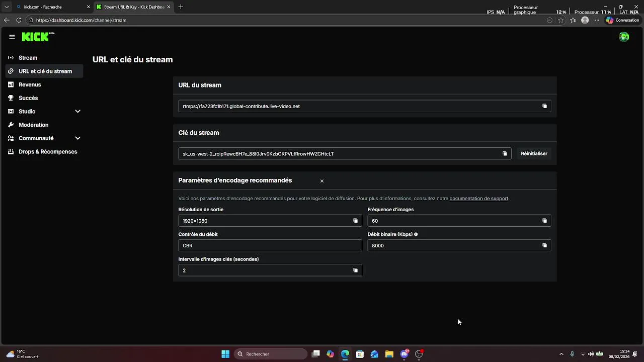Open the documentation de support link
644x362 pixels.
478,199
